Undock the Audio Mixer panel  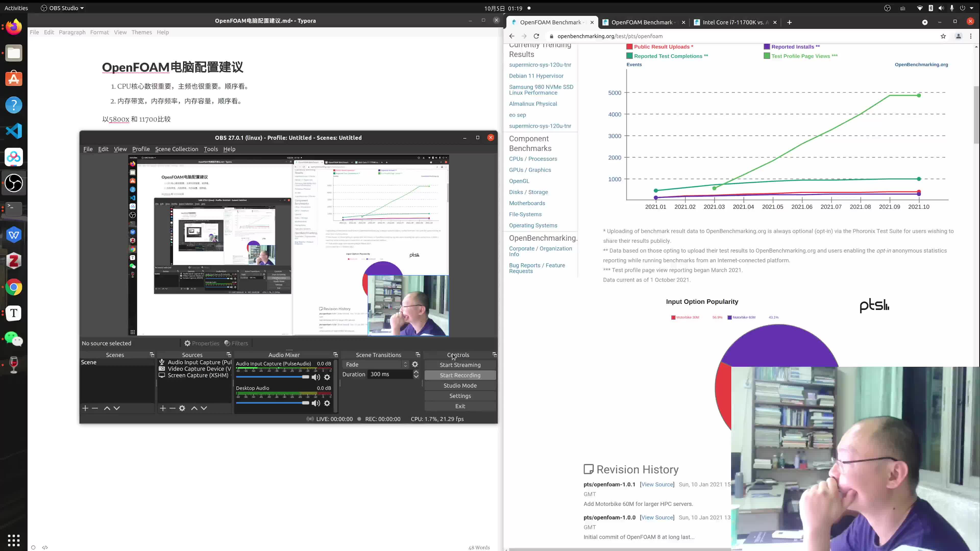pyautogui.click(x=336, y=355)
